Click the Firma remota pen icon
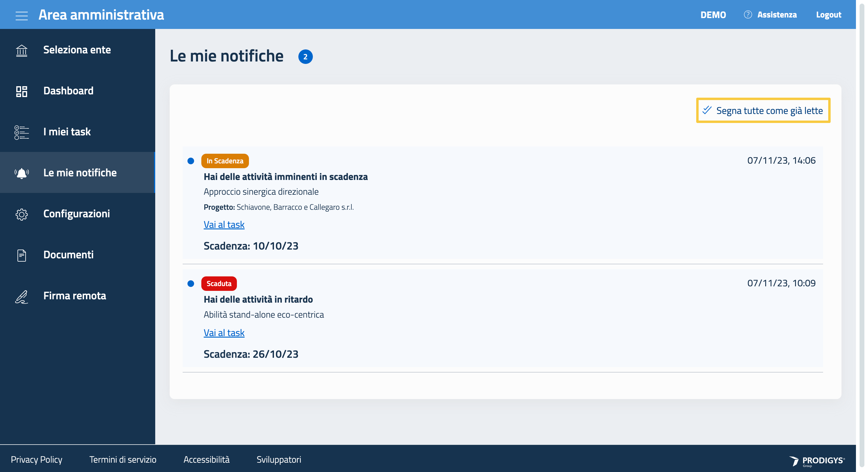This screenshot has height=472, width=868. pyautogui.click(x=22, y=297)
